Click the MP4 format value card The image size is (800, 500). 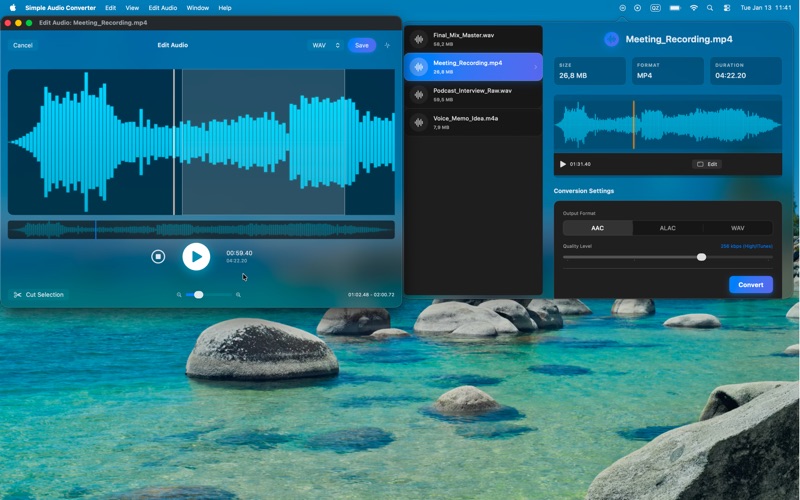coord(668,71)
